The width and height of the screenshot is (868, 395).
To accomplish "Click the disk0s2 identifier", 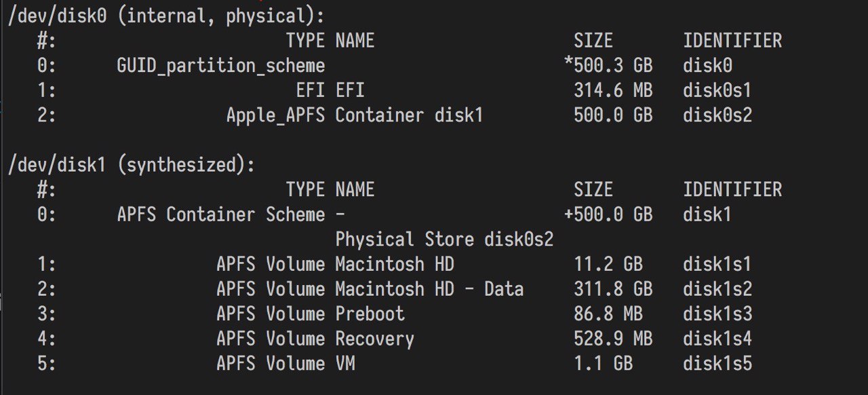I will pos(717,115).
